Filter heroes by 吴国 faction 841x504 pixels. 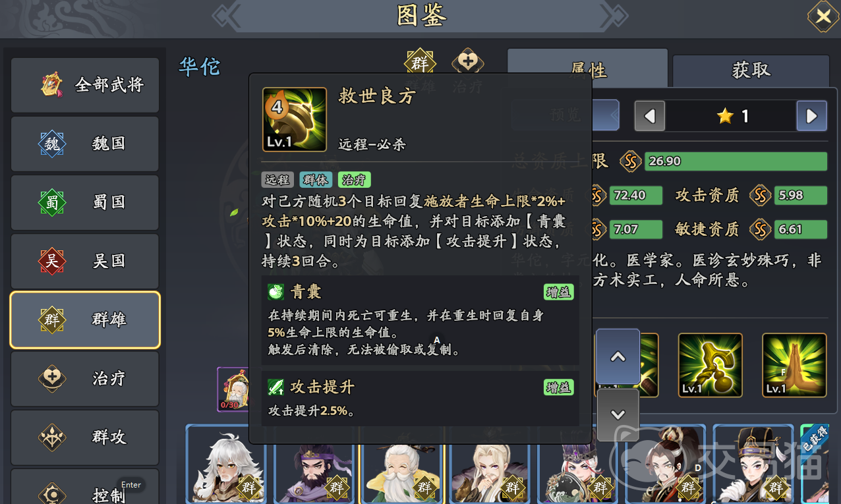tap(85, 261)
